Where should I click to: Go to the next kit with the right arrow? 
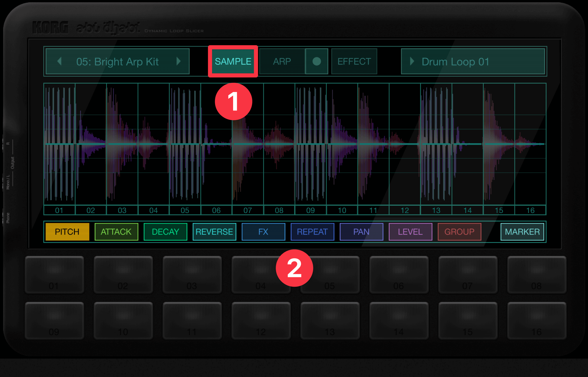point(178,61)
